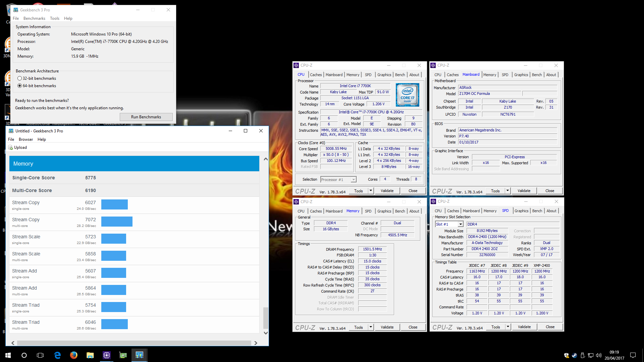Open SPD tab in CPU-Z CPU window
This screenshot has width=644, height=362.
pos(368,75)
